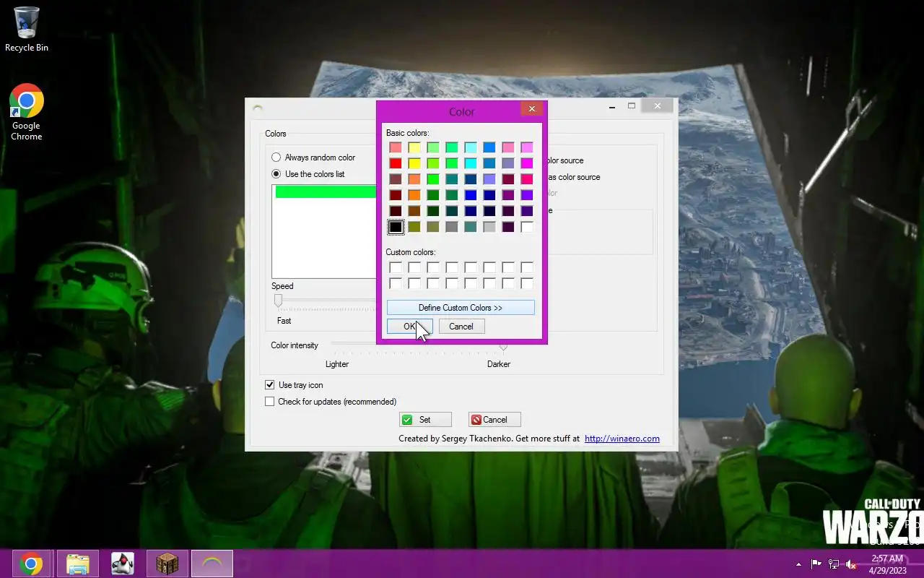The height and width of the screenshot is (578, 924).
Task: Pick the violet purple swatch above indigo
Action: click(x=527, y=195)
